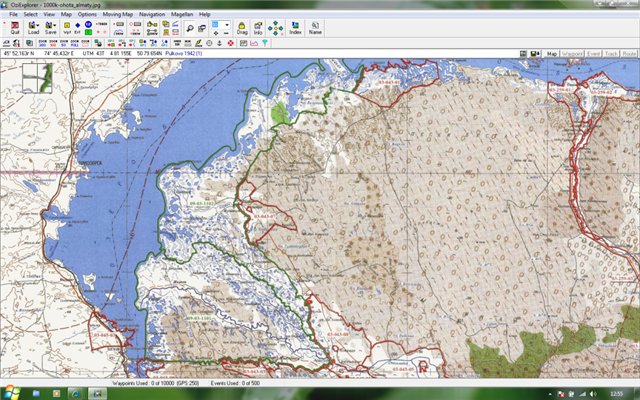Open the View menu
The width and height of the screenshot is (640, 400).
[x=49, y=14]
